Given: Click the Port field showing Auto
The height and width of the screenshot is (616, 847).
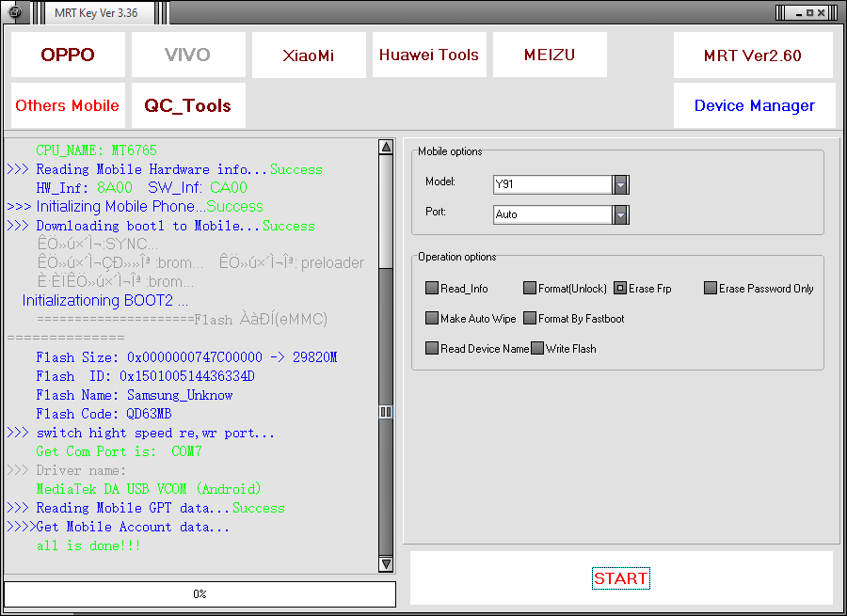Looking at the screenshot, I should click(x=552, y=214).
